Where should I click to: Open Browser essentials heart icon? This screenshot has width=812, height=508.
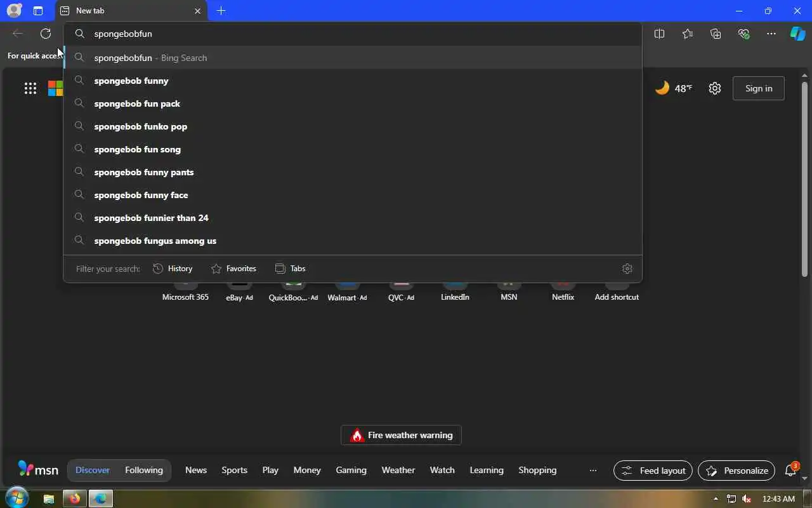point(743,34)
